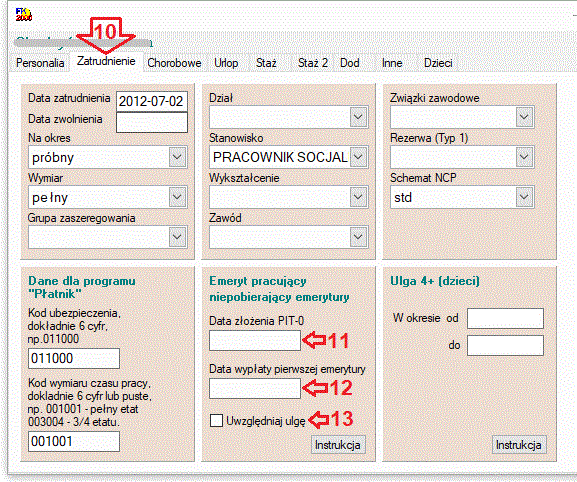
Task: Open the Wymiar dropdown arrow
Action: (177, 197)
